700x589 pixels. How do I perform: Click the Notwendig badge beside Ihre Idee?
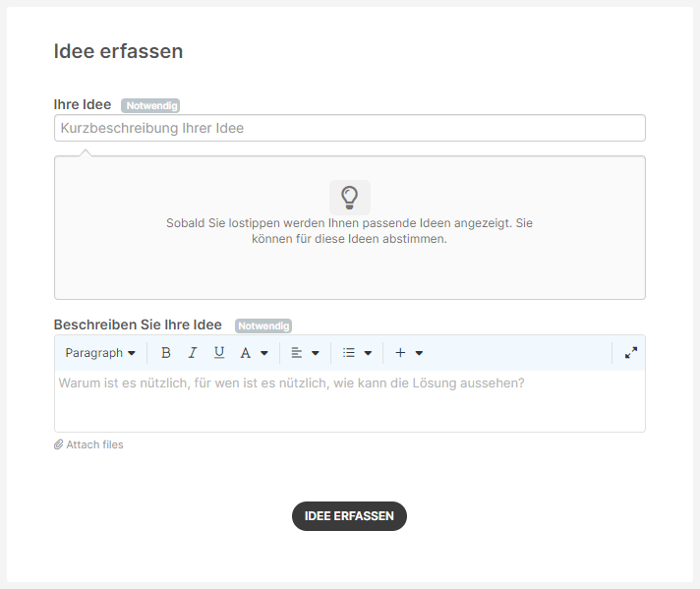(150, 106)
